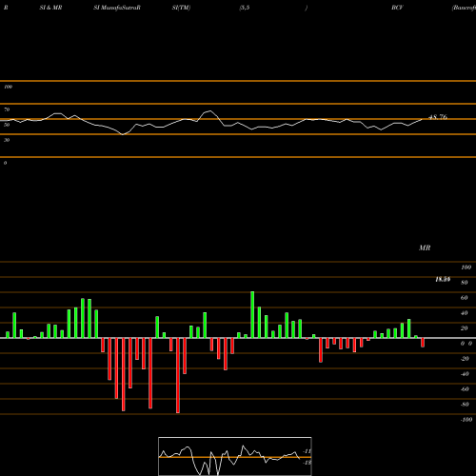Screen dimensions: 476x476
Task: Click the '0 0' zero label on MR axis
Action: tap(466, 344)
